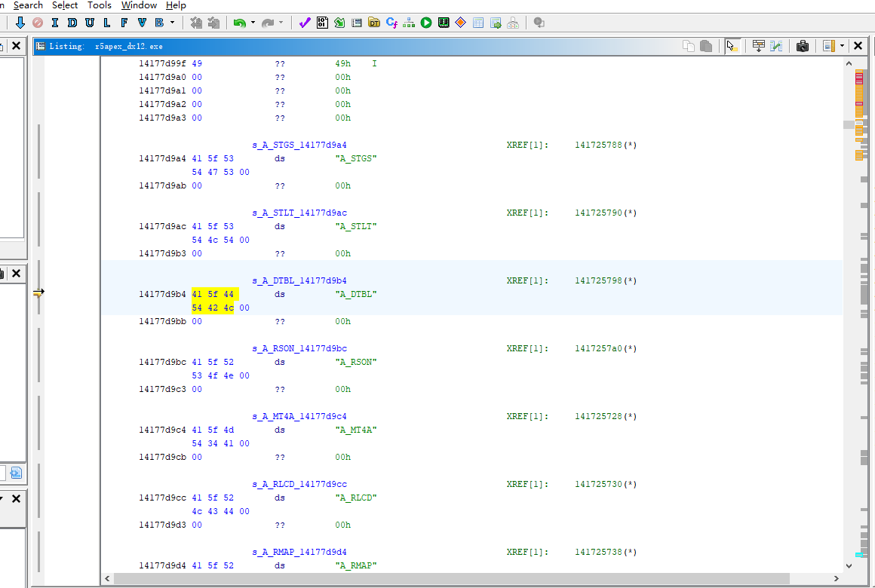
Task: Go to next bookmark with B icon
Action: point(160,23)
